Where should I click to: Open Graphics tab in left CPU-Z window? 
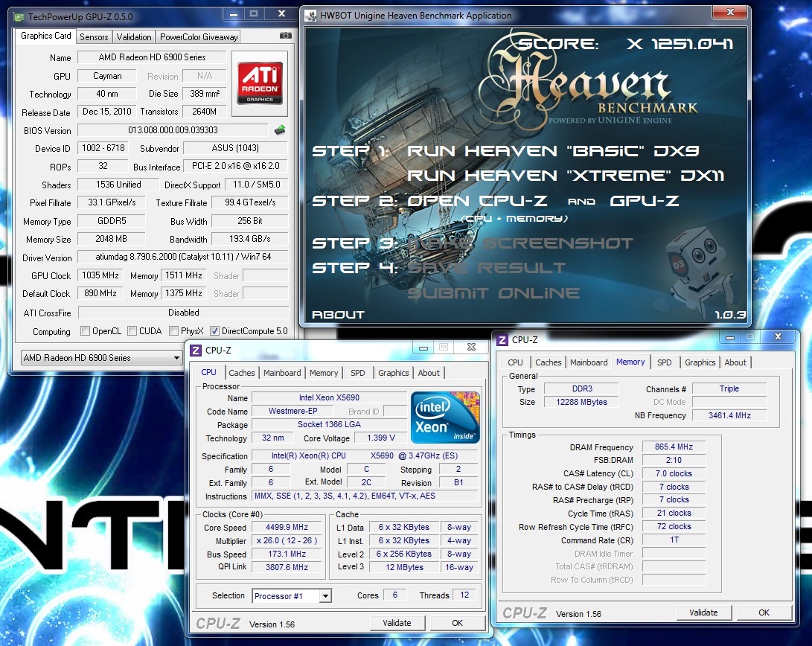point(393,373)
